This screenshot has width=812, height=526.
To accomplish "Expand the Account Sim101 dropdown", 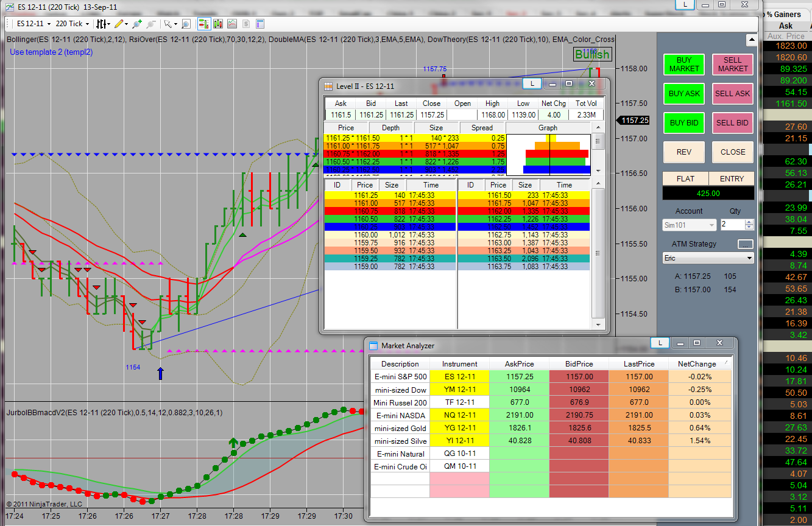I will 689,225.
